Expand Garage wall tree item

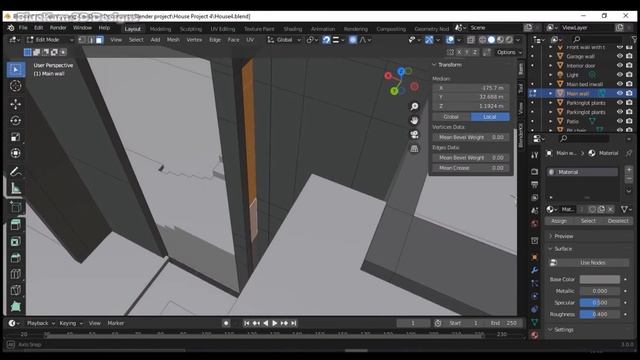[550, 56]
